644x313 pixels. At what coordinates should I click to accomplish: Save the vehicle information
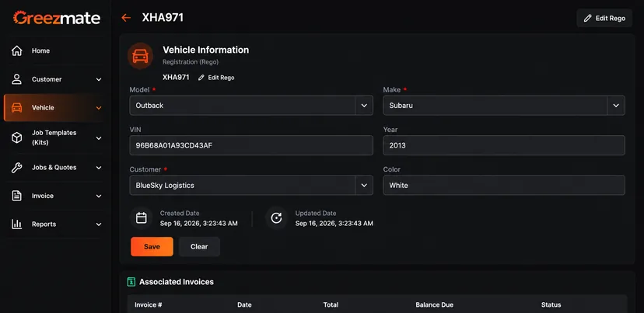(152, 246)
